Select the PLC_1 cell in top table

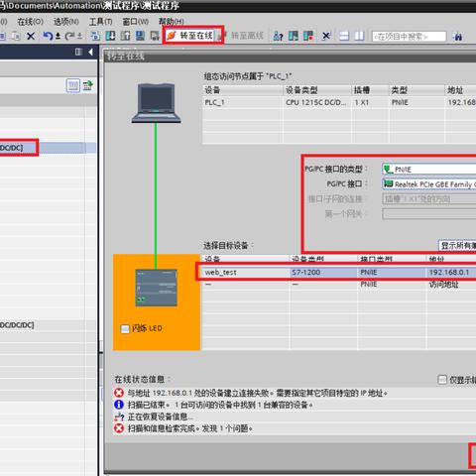pos(242,102)
